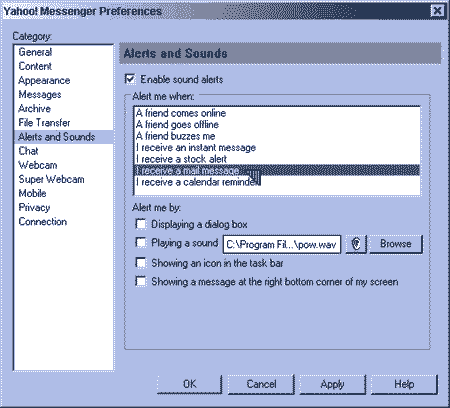Screen dimensions: 450x408
Task: Enable Displaying a dialog box
Action: [x=141, y=224]
